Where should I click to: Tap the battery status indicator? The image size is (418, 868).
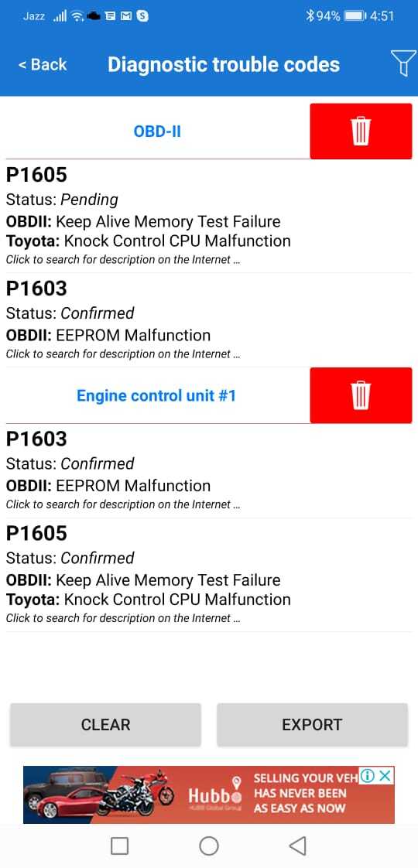pos(355,16)
